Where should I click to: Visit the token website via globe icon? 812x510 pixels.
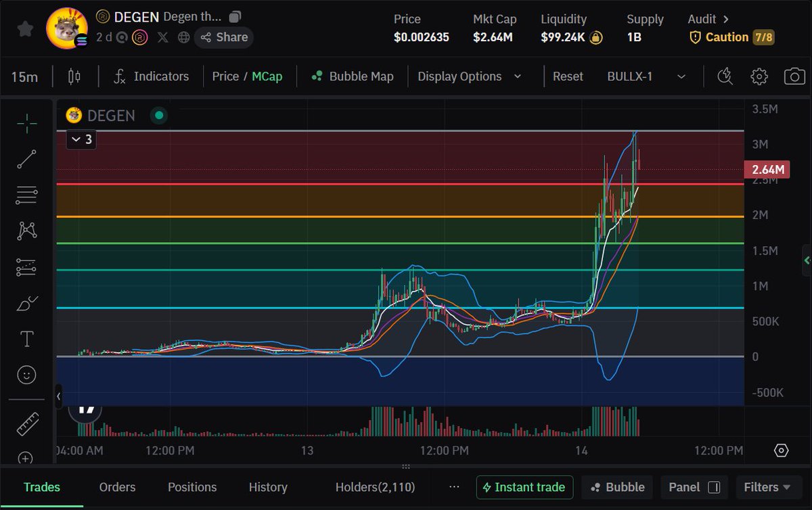point(183,37)
